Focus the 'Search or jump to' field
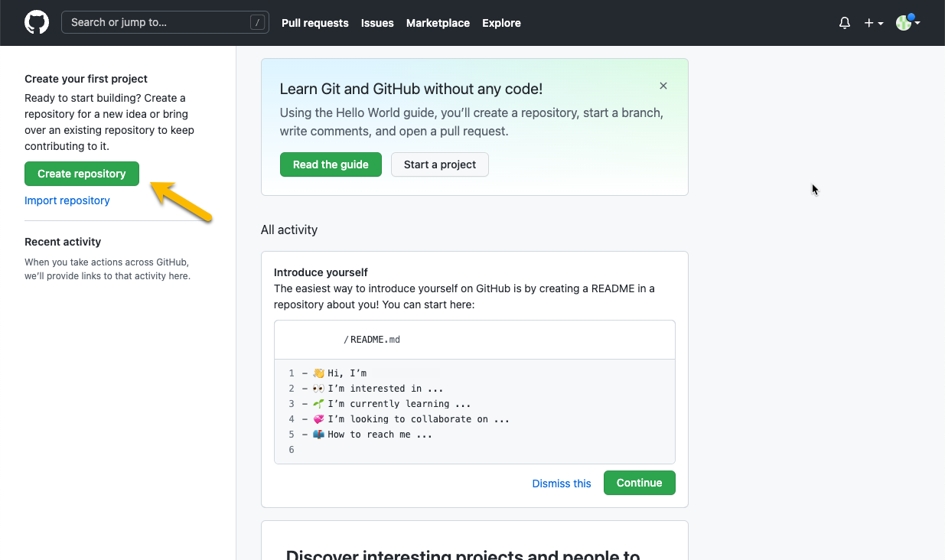Viewport: 945px width, 560px height. pos(165,22)
